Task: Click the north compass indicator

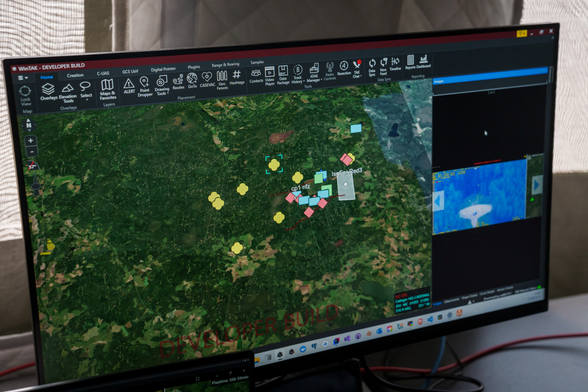Action: 29,126
